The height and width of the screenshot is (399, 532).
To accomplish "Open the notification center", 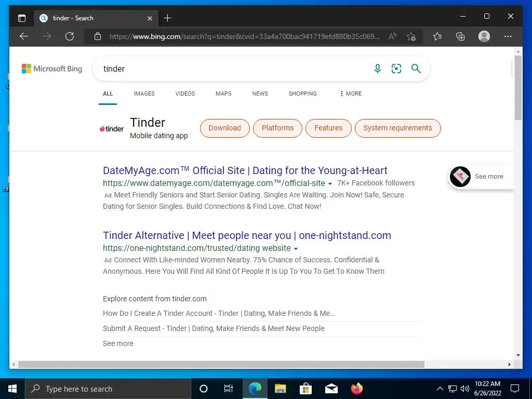I will click(515, 389).
